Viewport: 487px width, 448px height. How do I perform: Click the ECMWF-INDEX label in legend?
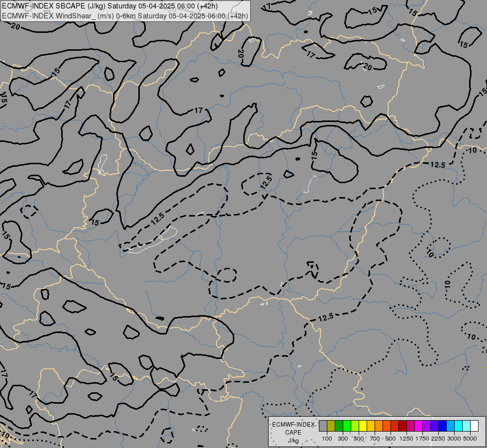293,425
